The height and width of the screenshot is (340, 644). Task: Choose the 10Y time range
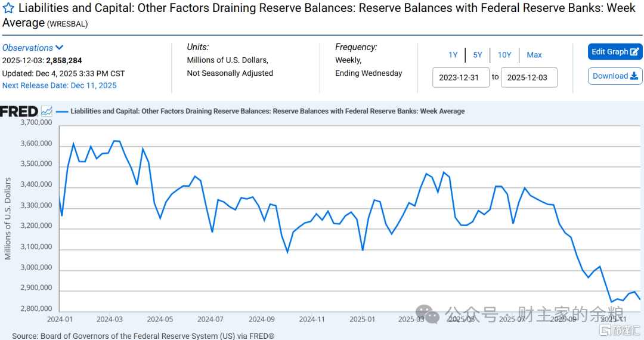(x=504, y=55)
